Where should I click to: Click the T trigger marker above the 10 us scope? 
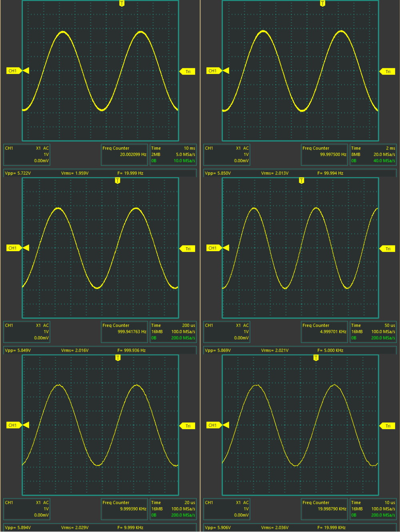316,358
